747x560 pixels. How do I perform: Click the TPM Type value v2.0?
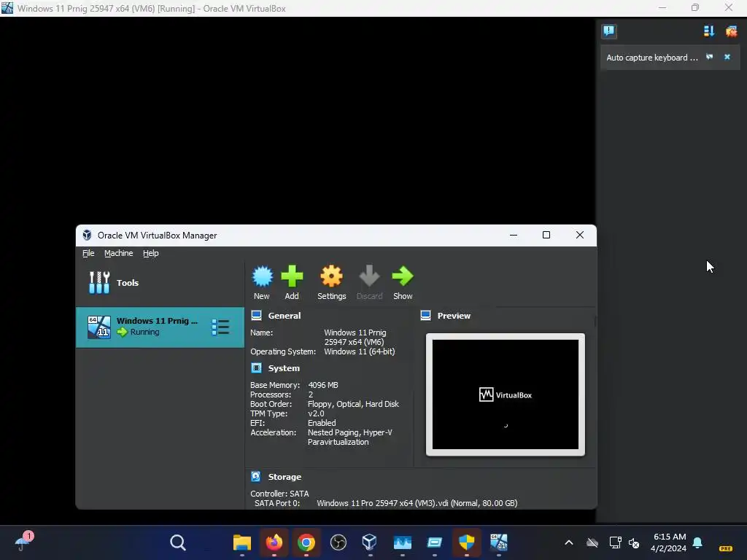(316, 413)
